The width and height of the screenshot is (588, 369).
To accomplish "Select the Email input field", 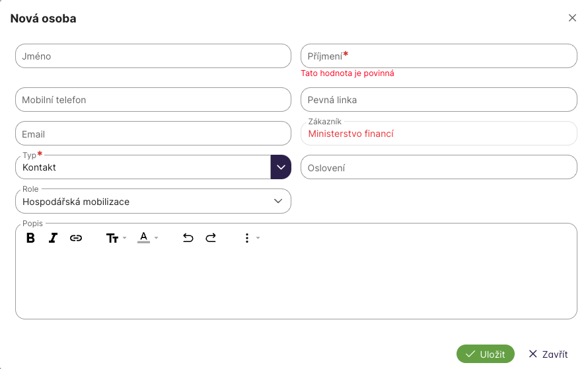I will click(153, 134).
